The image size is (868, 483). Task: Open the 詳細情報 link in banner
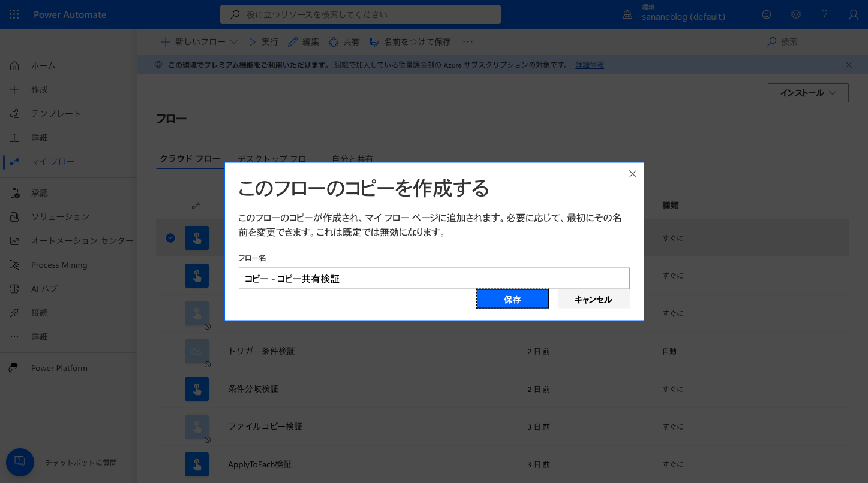[590, 65]
